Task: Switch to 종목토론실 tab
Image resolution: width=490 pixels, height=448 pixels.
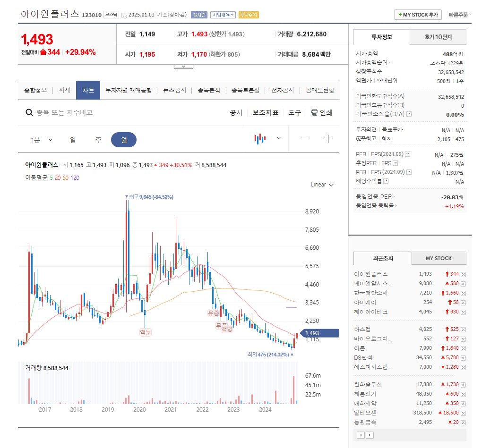Action: click(x=245, y=90)
